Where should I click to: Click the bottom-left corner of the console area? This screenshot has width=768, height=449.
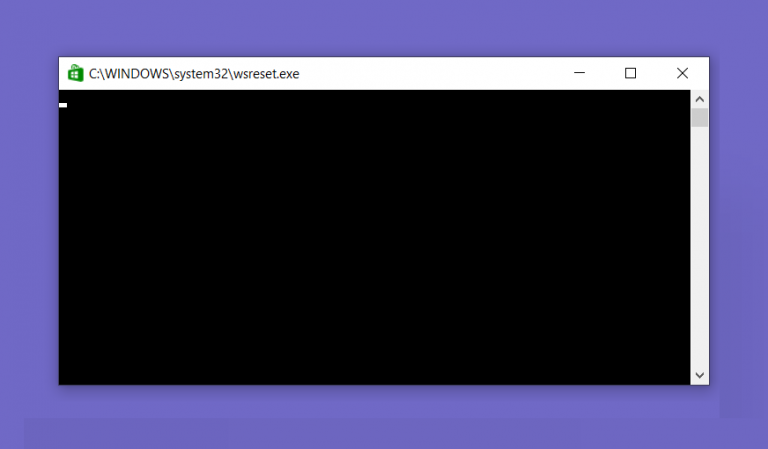62,381
